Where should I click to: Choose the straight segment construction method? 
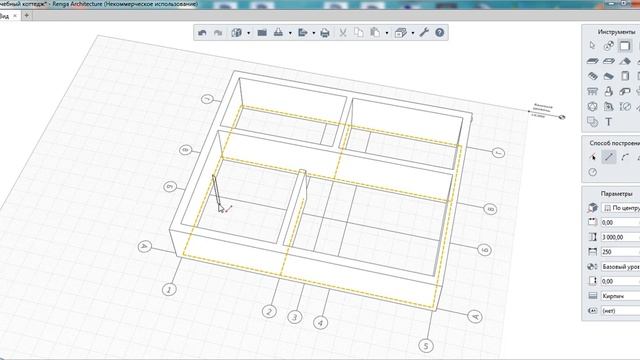click(609, 157)
